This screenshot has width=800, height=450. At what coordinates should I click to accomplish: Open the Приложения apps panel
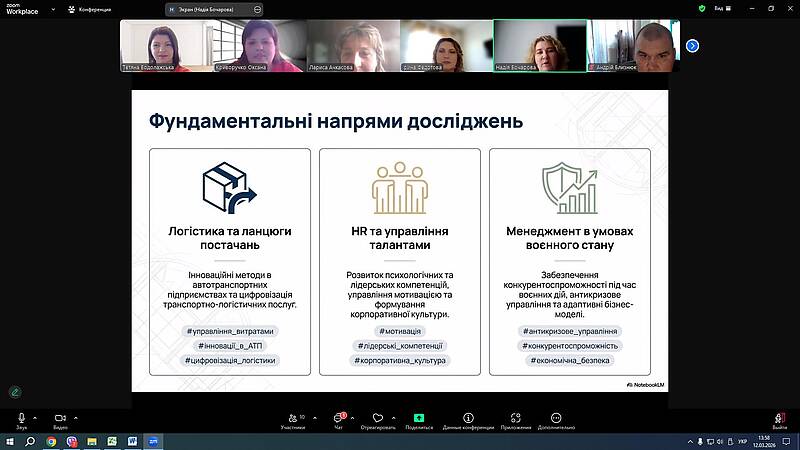[516, 418]
